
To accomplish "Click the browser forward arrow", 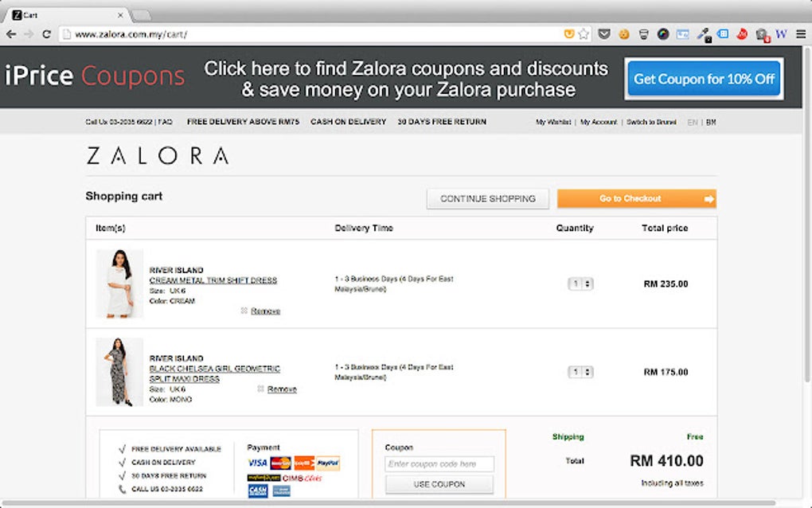I will click(x=29, y=34).
